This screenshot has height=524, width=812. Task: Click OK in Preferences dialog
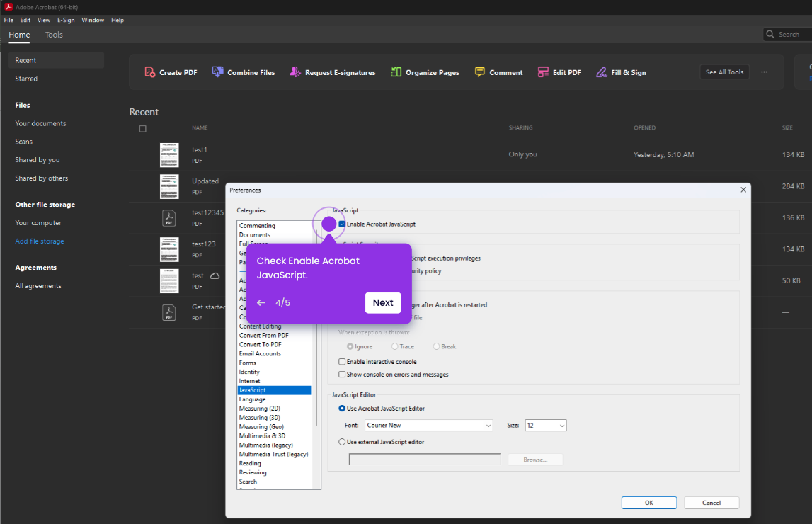pyautogui.click(x=649, y=503)
